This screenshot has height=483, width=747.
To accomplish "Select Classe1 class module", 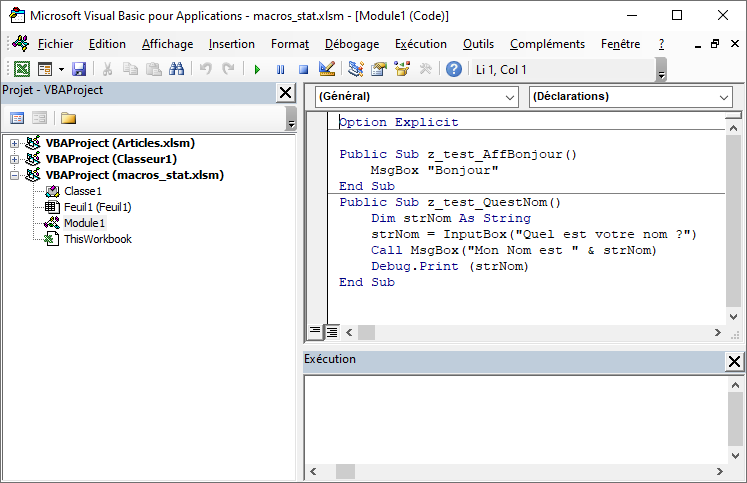I will [83, 191].
